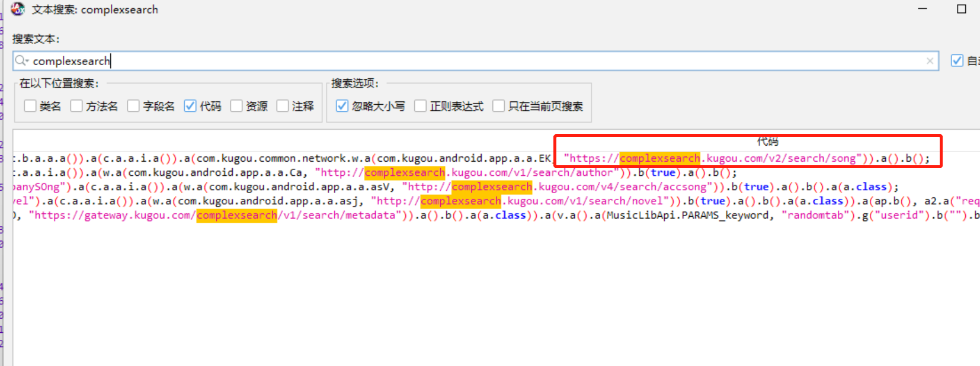Click the 代码 column header
This screenshot has width=980, height=366.
click(768, 141)
